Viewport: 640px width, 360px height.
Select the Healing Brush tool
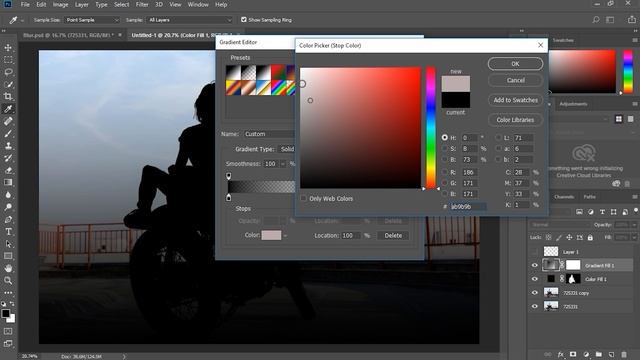coord(8,121)
